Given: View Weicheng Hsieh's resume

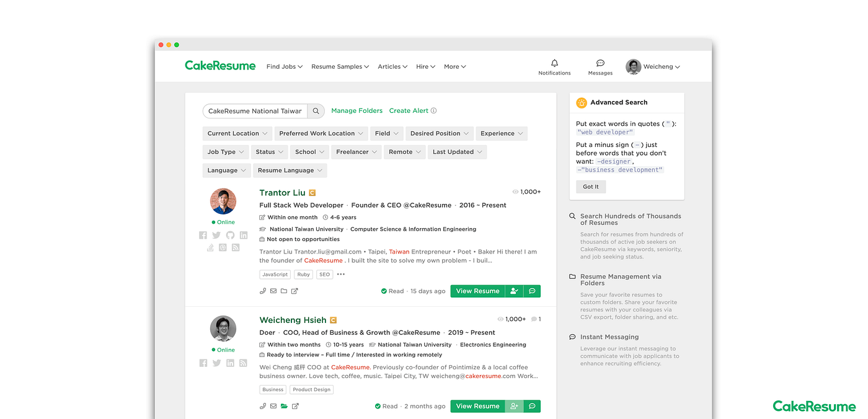Looking at the screenshot, I should (477, 407).
